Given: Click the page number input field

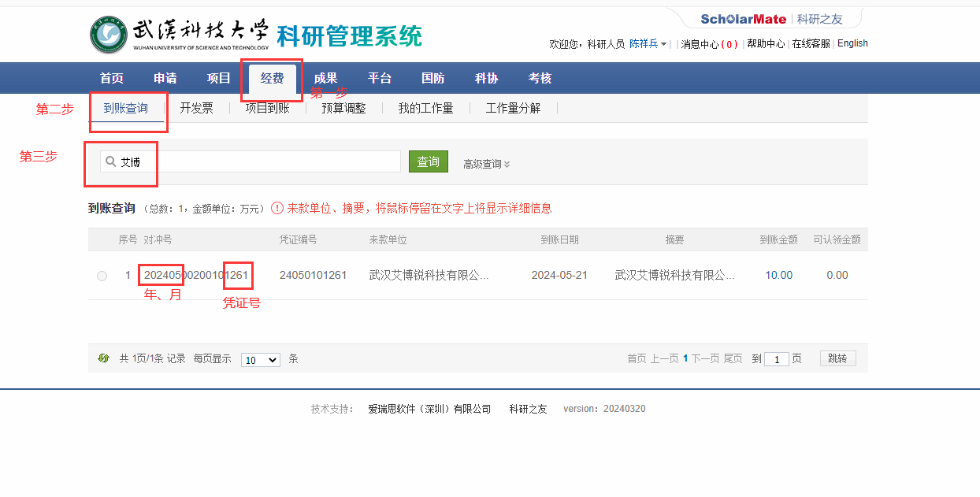Looking at the screenshot, I should [776, 359].
